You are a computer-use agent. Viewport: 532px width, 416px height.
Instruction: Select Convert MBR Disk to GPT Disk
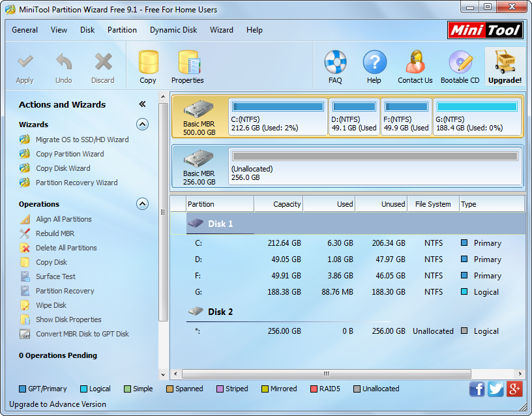click(82, 334)
